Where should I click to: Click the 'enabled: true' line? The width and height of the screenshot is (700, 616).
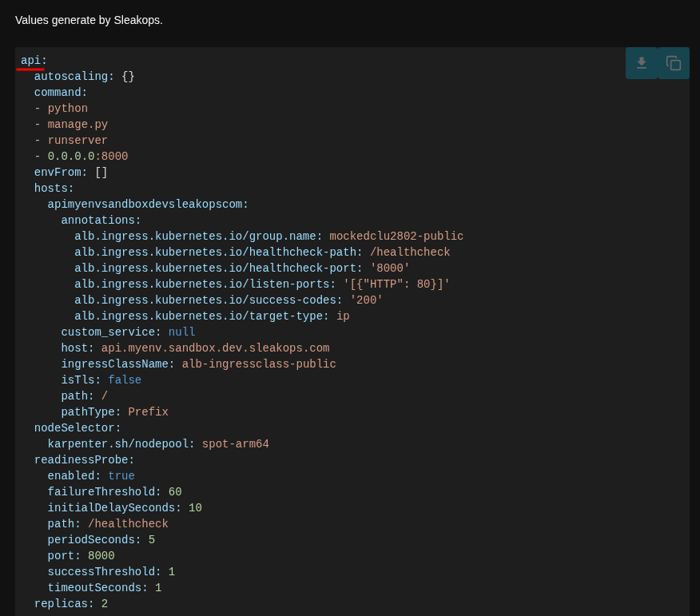[91, 476]
